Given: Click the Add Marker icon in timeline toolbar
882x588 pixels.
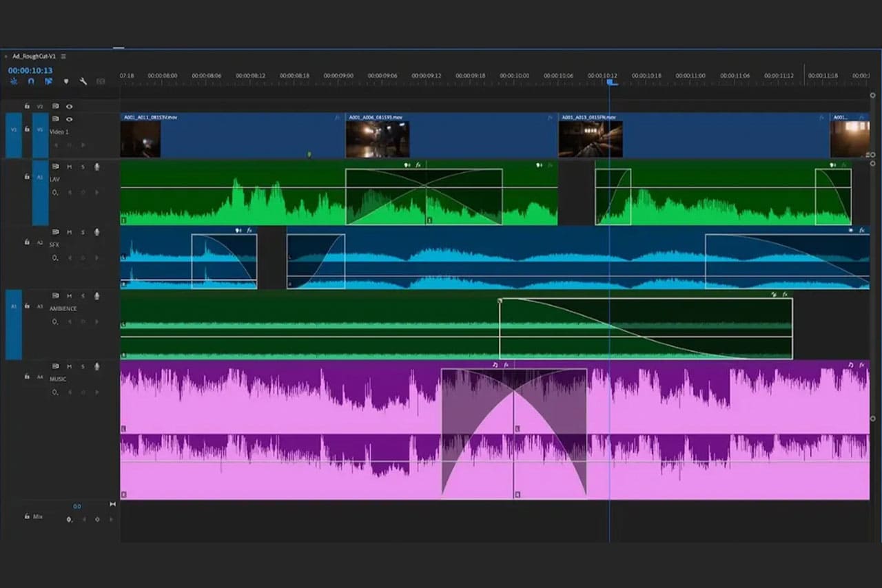Looking at the screenshot, I should tap(66, 81).
